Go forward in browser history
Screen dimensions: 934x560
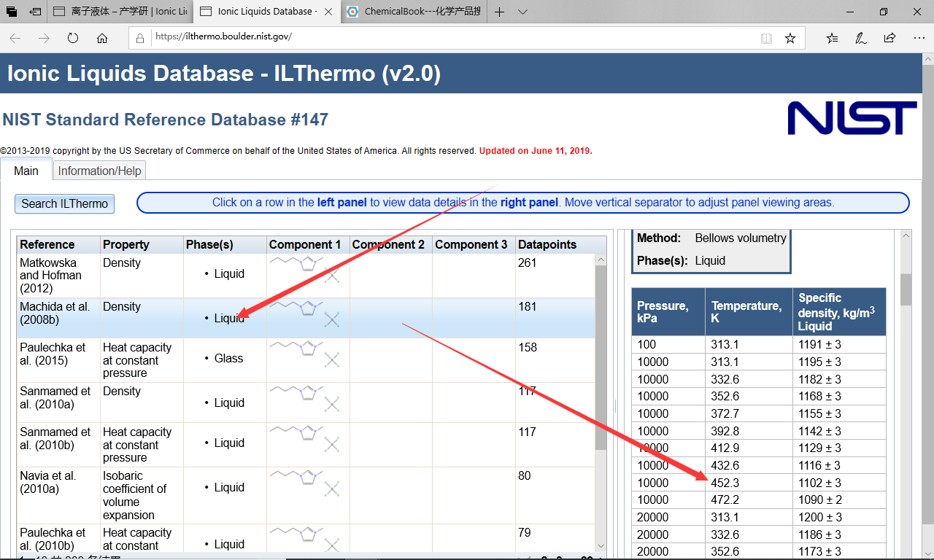tap(44, 38)
